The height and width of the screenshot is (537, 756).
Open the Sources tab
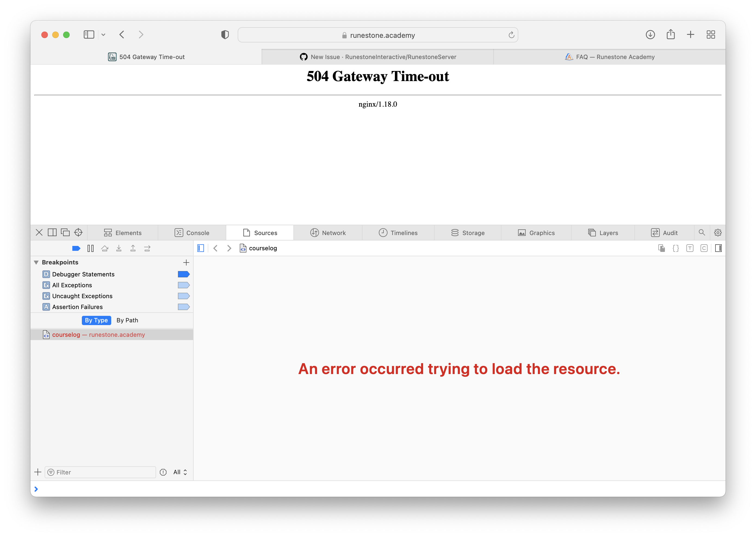click(x=260, y=233)
